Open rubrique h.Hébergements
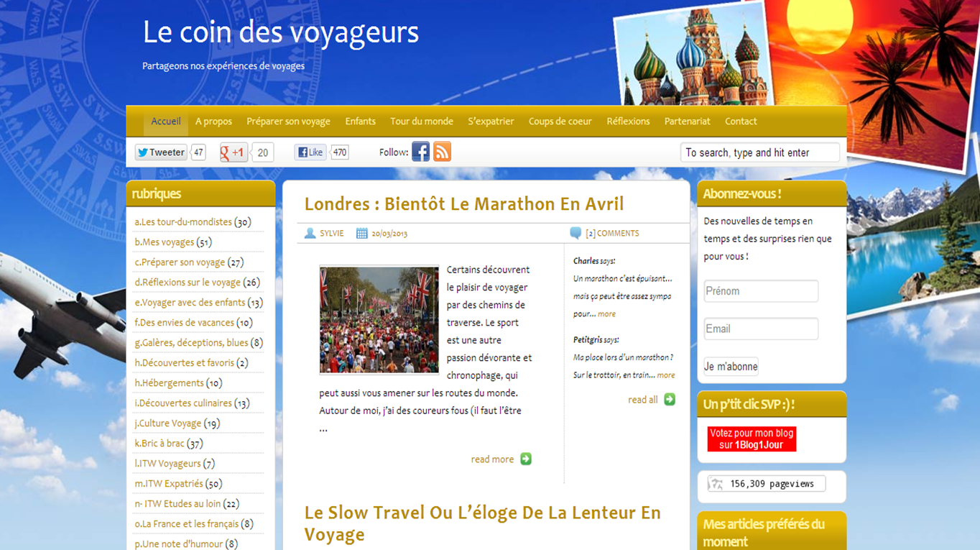Viewport: 980px width, 550px height. (x=170, y=383)
